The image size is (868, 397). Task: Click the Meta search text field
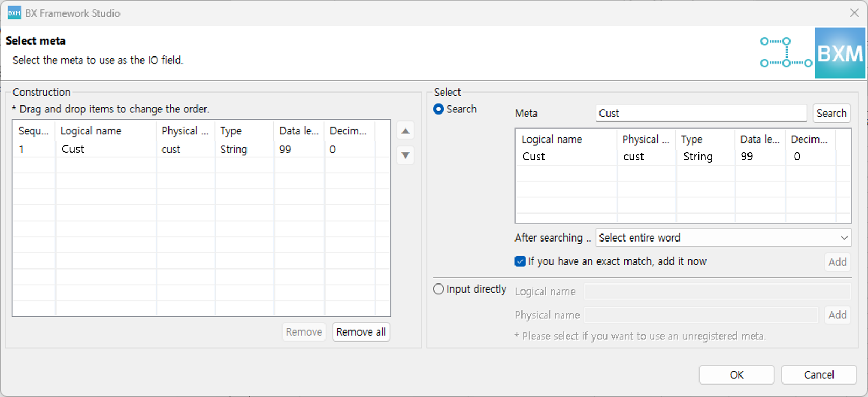click(x=701, y=114)
